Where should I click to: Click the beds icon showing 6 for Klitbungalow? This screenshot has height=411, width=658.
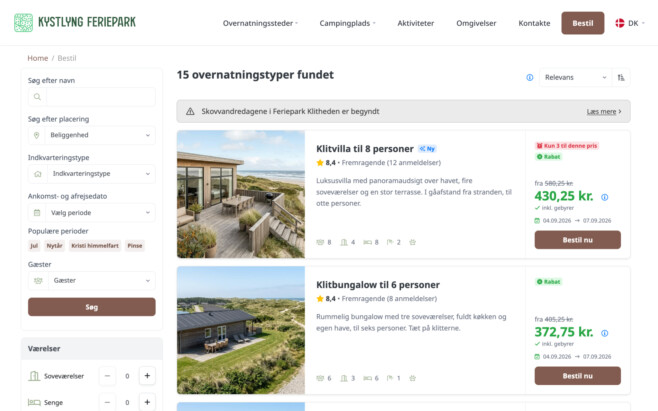[x=368, y=378]
